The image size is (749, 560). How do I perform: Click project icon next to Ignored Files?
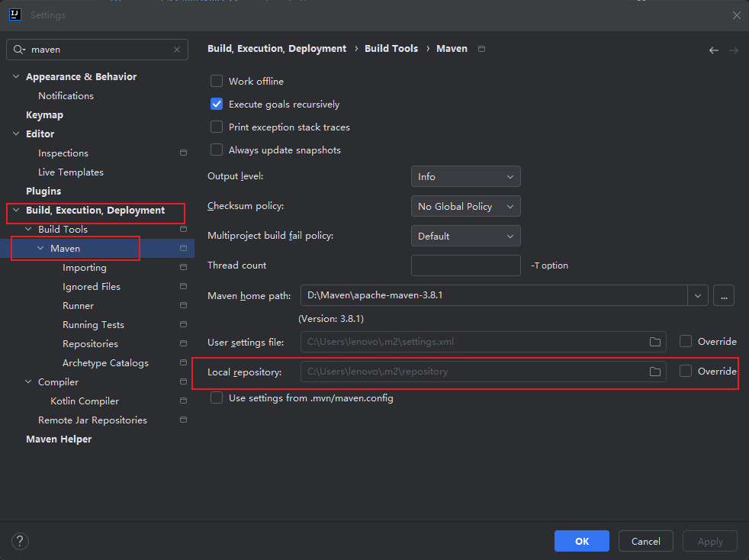[183, 287]
